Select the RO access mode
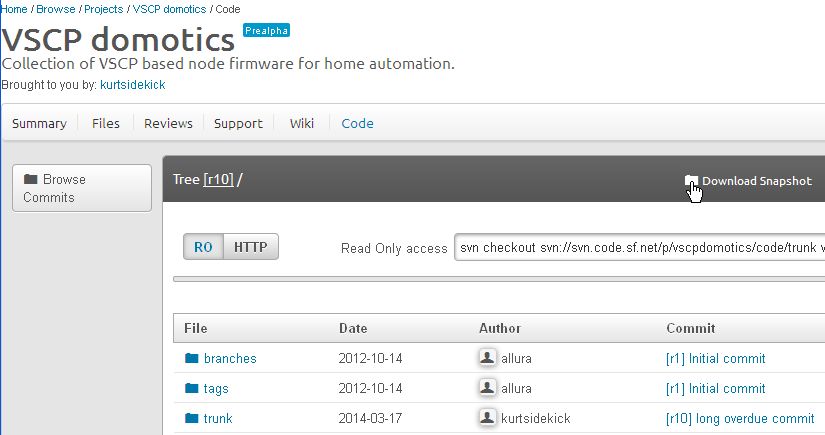This screenshot has height=435, width=825. pyautogui.click(x=203, y=247)
